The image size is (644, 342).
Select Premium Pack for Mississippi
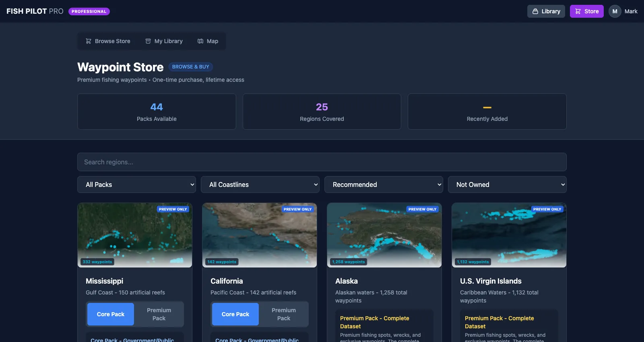coord(159,314)
